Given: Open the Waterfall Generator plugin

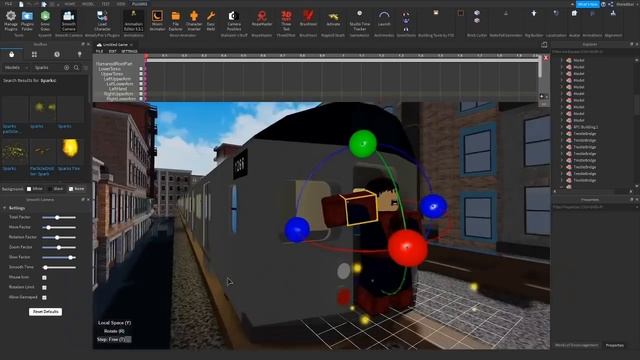Looking at the screenshot, I should (x=506, y=13).
